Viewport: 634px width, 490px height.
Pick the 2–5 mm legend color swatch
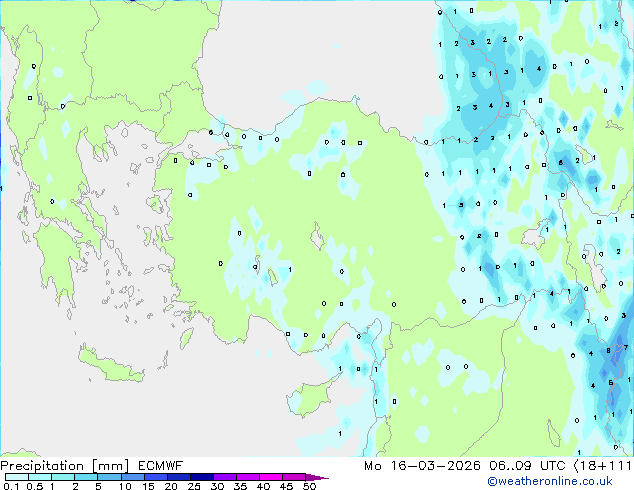(x=86, y=477)
